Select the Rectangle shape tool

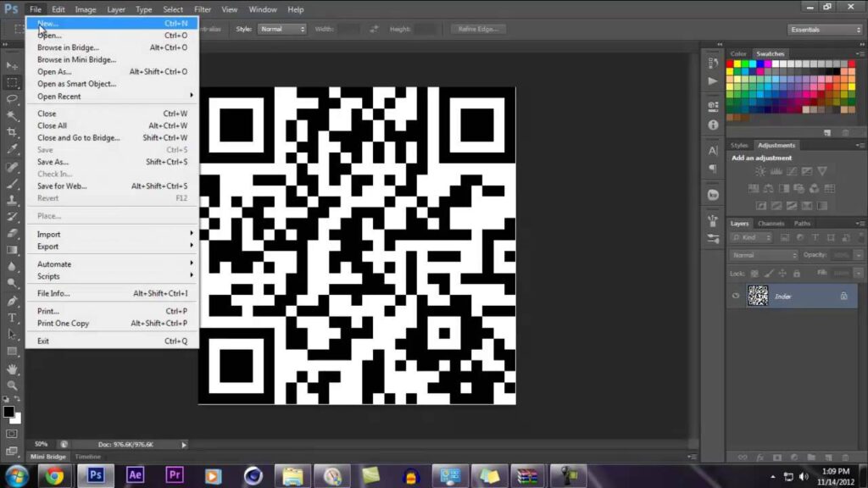12,352
